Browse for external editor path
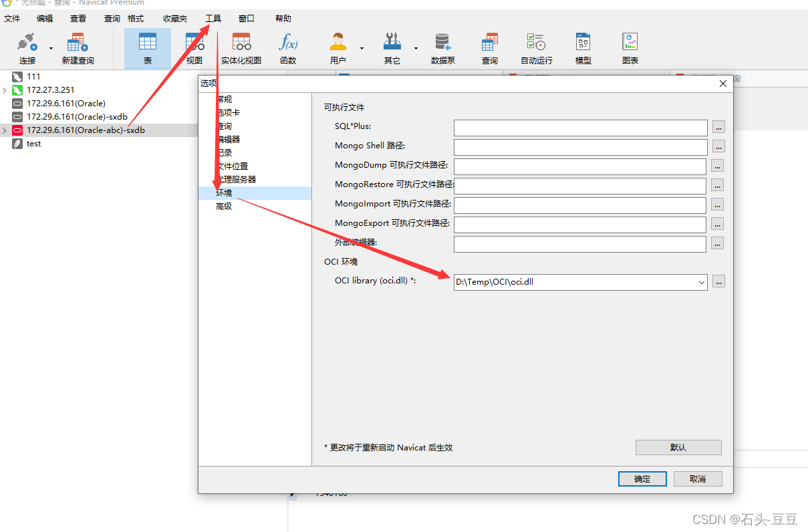This screenshot has height=532, width=808. pos(718,243)
